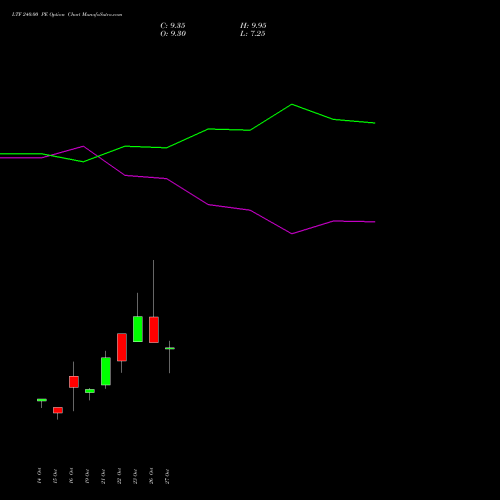
Task: Click the "16 Oct" date axis label
Action: click(71, 476)
